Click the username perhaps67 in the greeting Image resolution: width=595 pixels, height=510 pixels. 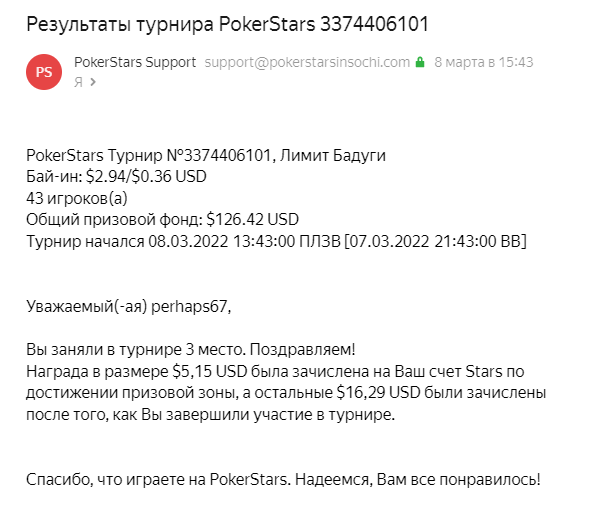(189, 306)
